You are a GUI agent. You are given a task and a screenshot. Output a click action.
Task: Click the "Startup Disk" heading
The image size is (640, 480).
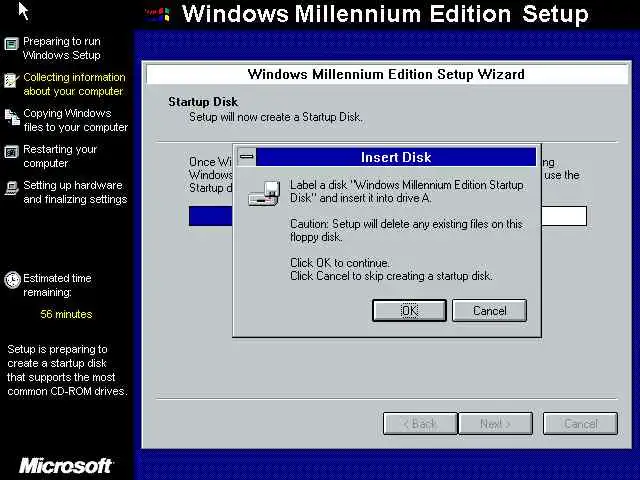click(x=203, y=102)
